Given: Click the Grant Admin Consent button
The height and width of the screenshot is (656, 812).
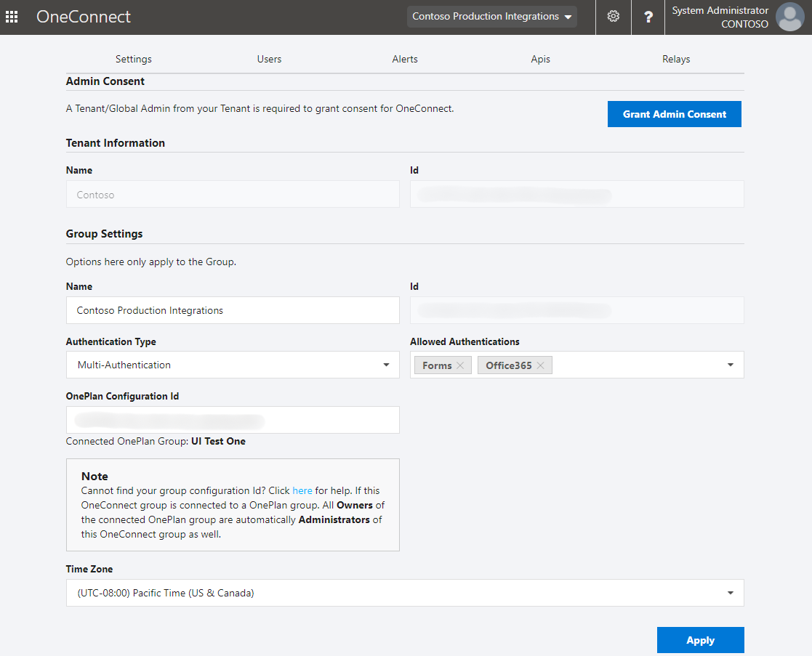Looking at the screenshot, I should [675, 114].
